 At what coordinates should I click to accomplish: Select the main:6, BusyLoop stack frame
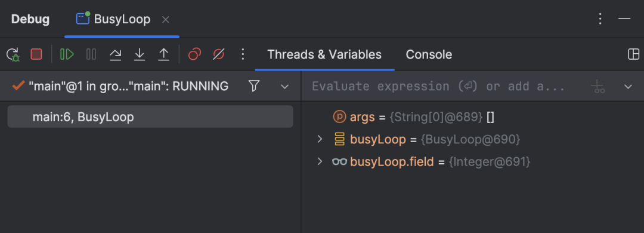pyautogui.click(x=150, y=117)
